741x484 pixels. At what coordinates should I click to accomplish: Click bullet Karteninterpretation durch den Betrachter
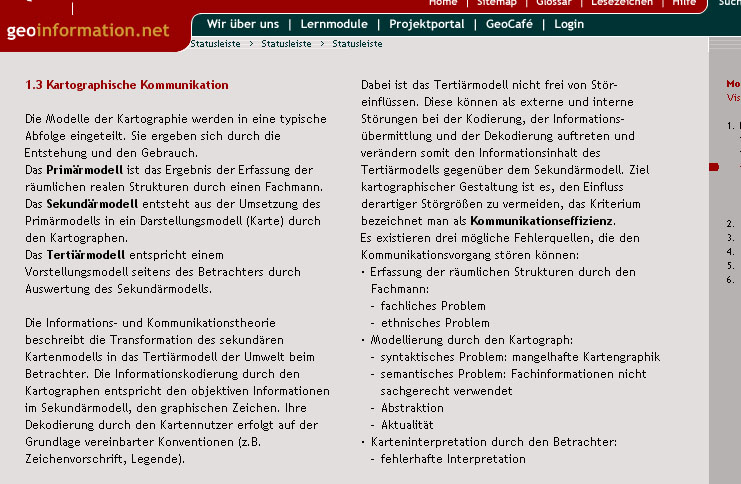pyautogui.click(x=494, y=442)
